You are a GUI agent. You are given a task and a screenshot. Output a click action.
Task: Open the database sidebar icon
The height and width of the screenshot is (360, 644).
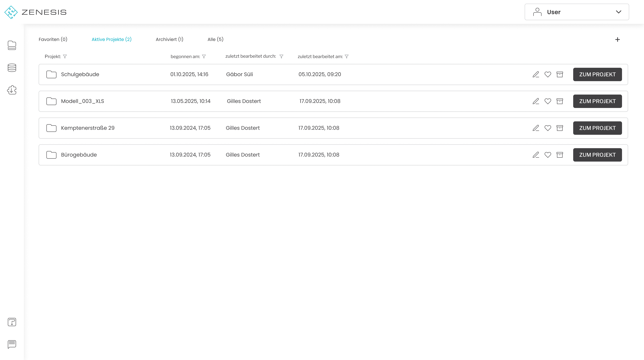(x=12, y=68)
